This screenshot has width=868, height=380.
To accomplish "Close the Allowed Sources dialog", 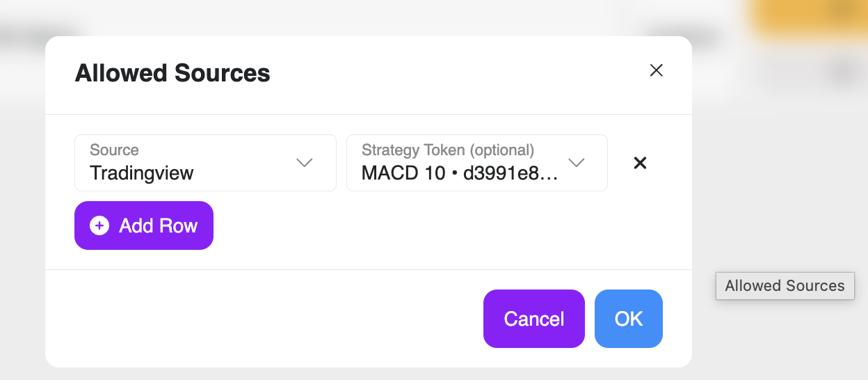I will pyautogui.click(x=656, y=70).
